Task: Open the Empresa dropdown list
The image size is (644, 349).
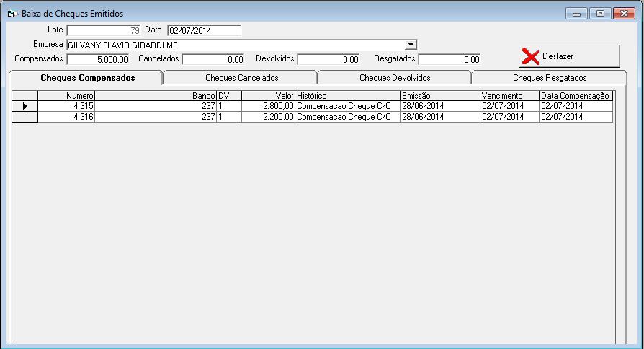Action: pyautogui.click(x=411, y=45)
